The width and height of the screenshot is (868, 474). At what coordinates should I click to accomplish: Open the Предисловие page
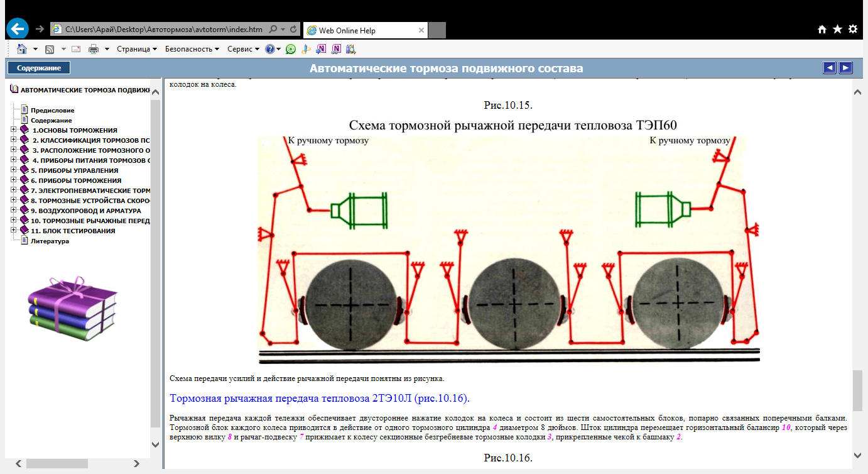click(52, 110)
